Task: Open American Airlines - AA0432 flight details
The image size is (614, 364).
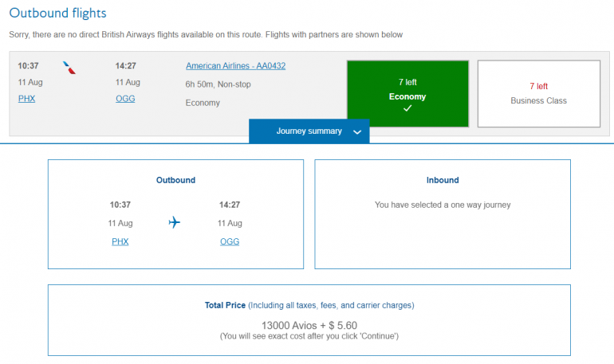Action: pyautogui.click(x=235, y=66)
